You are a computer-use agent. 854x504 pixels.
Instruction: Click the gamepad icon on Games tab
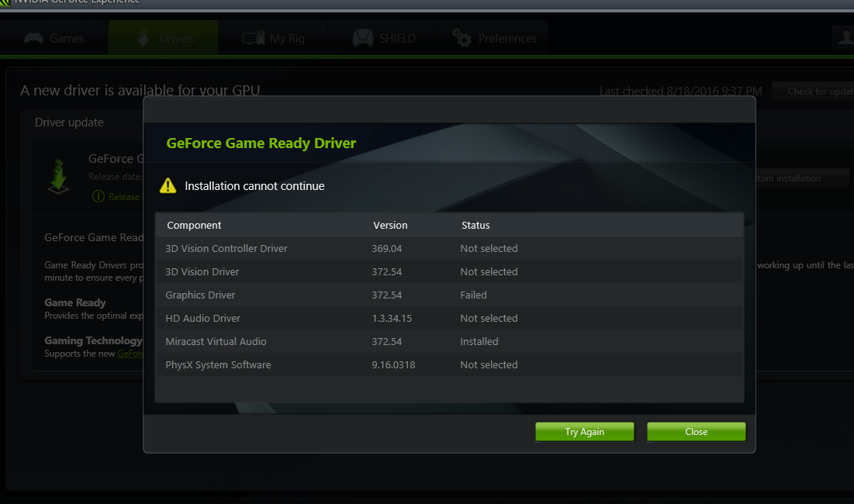tap(34, 38)
